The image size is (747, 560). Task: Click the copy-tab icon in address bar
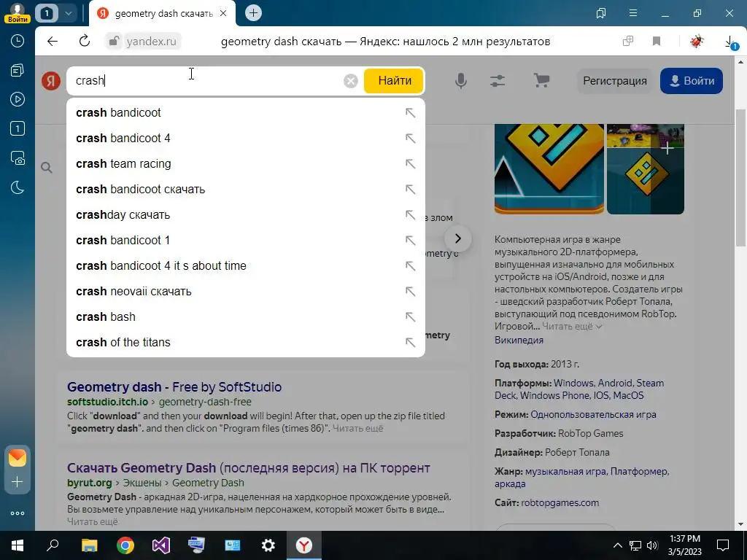(x=628, y=41)
